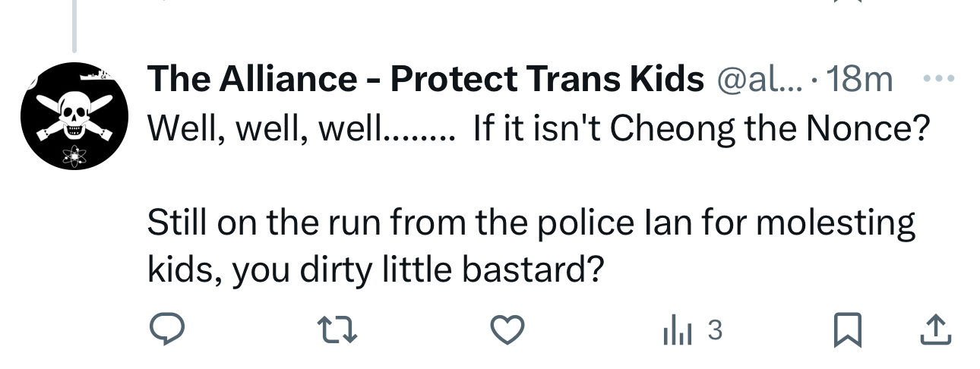
Task: Click the tweet's last line ending in a question mark
Action: (375, 270)
